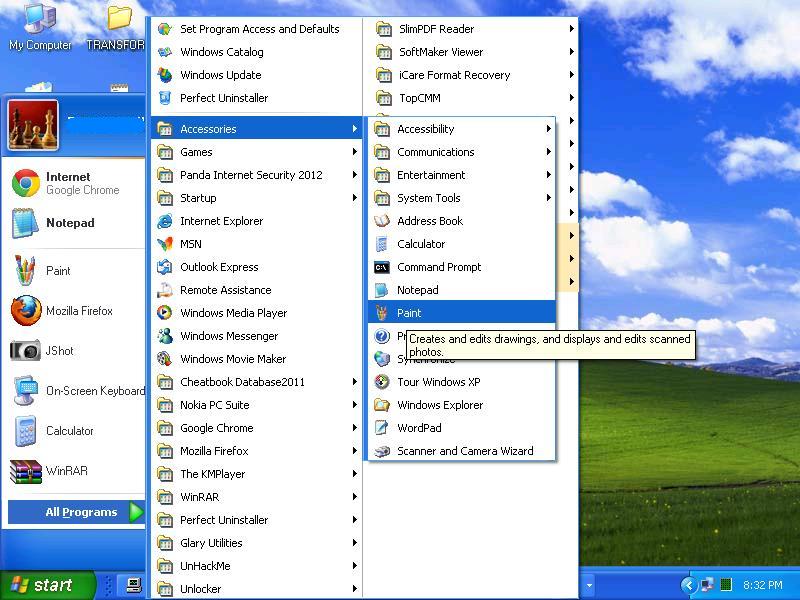Launch Calculator from Accessories submenu

pos(461,244)
